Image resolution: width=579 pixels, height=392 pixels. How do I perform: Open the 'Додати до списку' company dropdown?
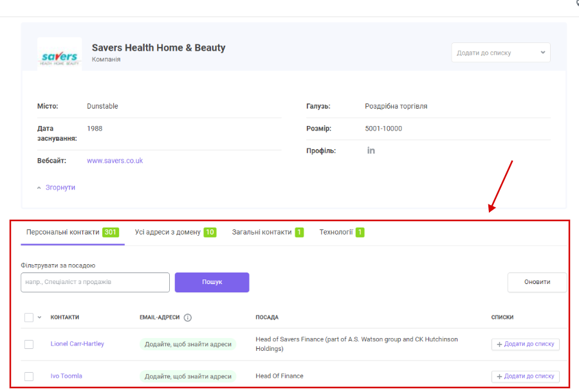click(x=501, y=53)
